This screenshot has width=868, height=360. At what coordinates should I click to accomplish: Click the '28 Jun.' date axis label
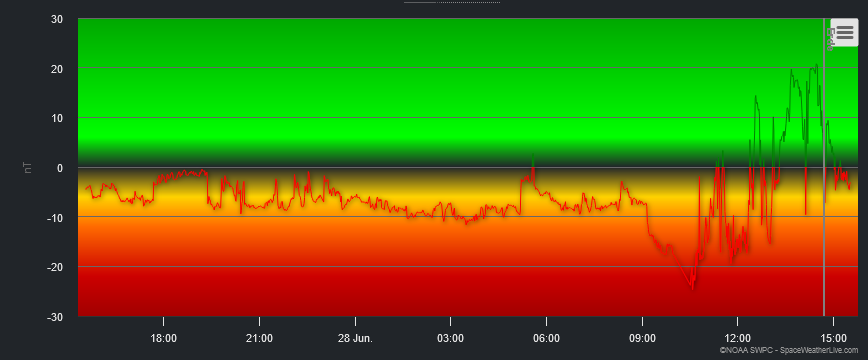[x=355, y=338]
